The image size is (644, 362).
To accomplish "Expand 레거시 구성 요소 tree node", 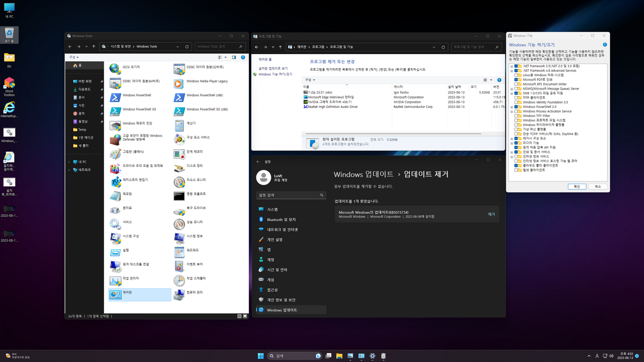I will (512, 138).
